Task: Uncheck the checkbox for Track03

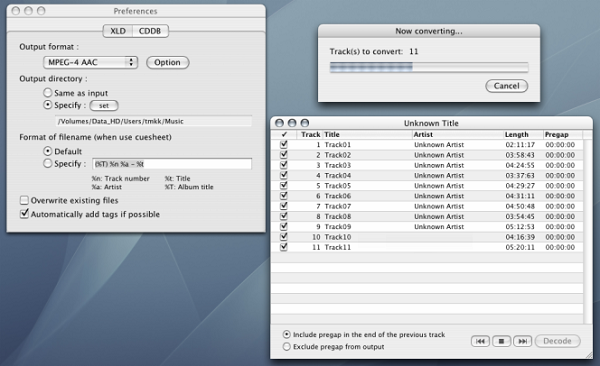Action: pos(284,165)
